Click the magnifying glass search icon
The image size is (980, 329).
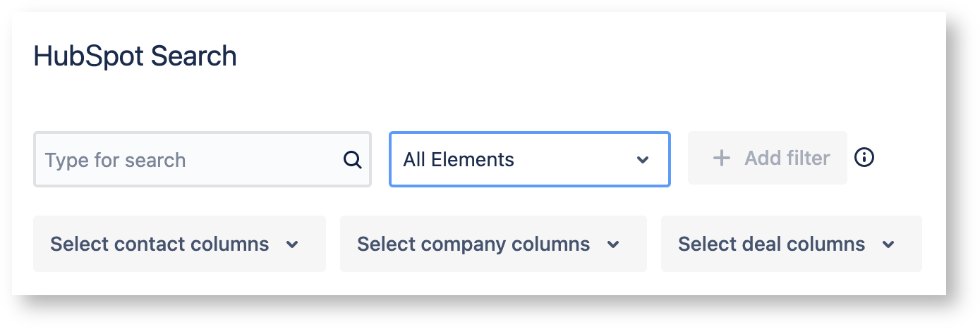click(x=352, y=160)
